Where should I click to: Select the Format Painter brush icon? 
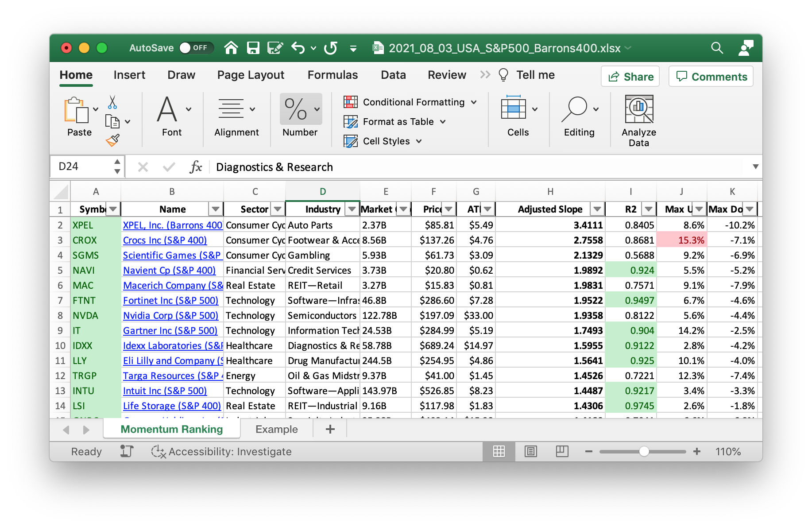[112, 140]
